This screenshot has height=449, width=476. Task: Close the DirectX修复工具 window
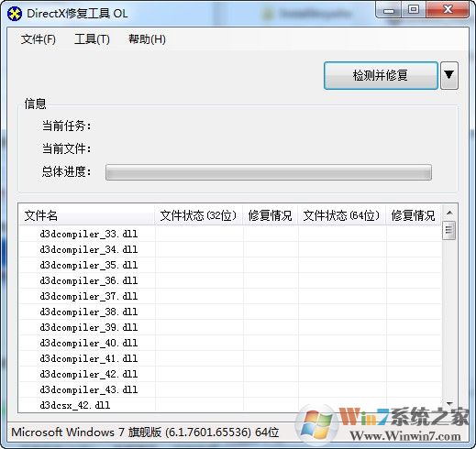point(448,10)
